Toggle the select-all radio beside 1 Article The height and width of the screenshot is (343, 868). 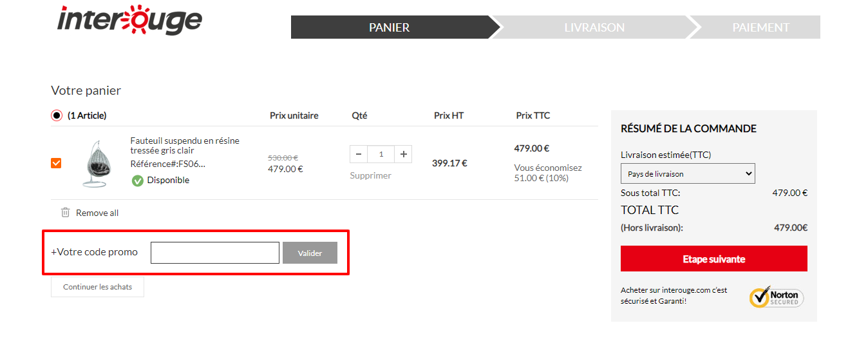pos(57,116)
